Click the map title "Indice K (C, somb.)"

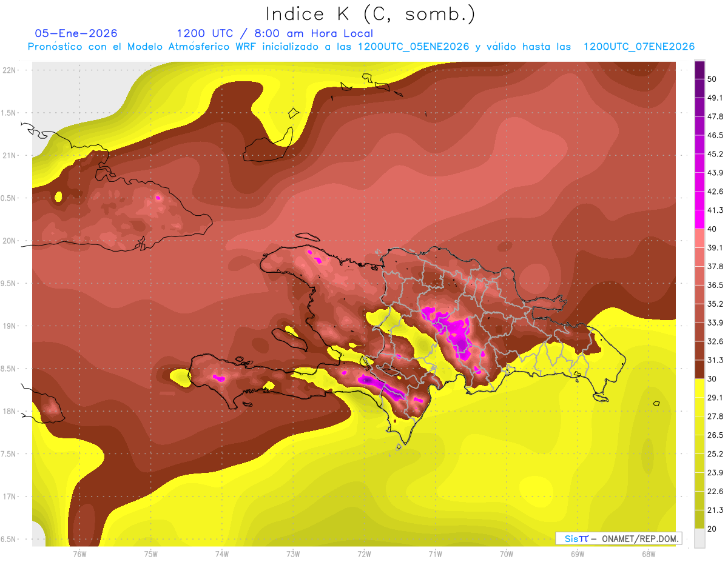pyautogui.click(x=370, y=14)
